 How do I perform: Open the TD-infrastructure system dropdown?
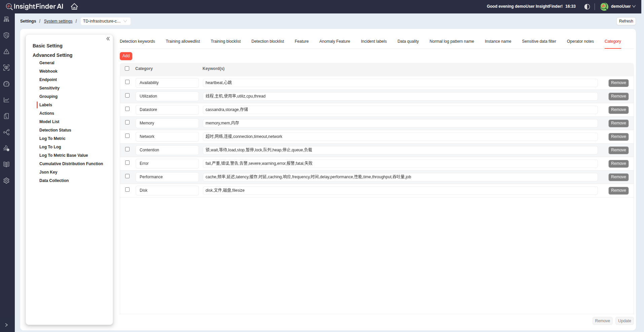(x=105, y=21)
